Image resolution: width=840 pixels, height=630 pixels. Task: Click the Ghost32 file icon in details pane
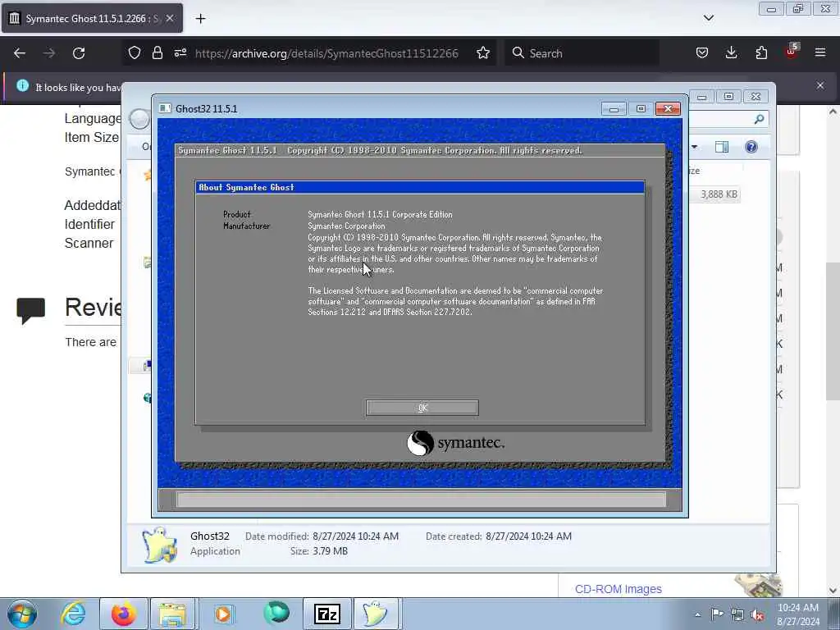159,545
